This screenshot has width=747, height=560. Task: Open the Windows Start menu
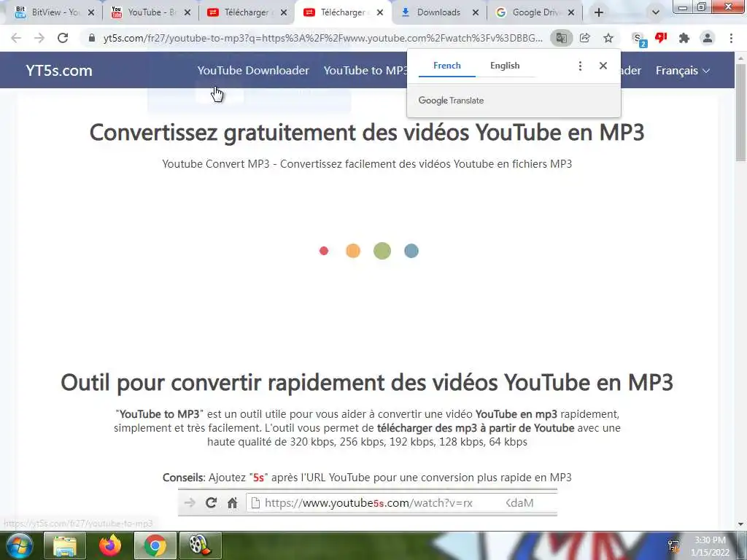(x=18, y=545)
